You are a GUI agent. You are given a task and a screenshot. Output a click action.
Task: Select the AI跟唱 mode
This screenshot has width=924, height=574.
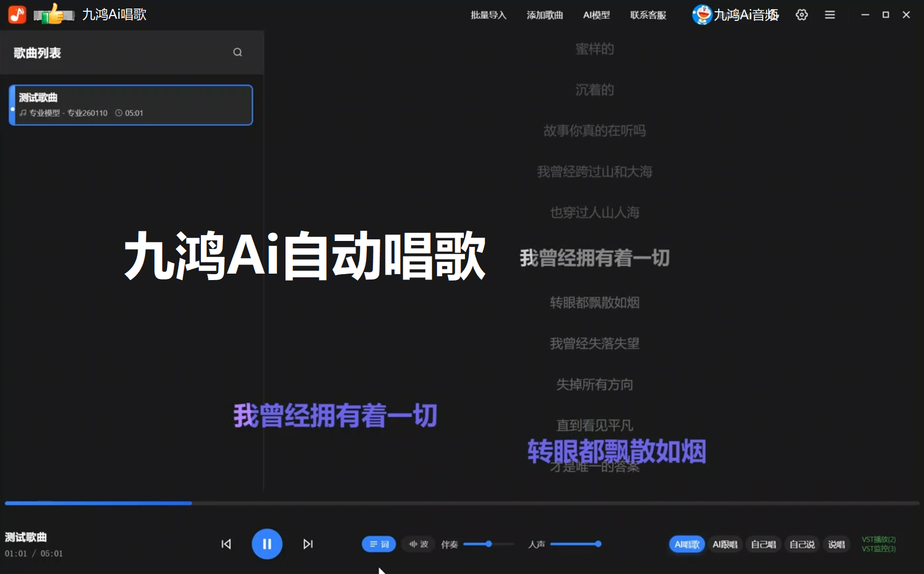click(x=725, y=544)
